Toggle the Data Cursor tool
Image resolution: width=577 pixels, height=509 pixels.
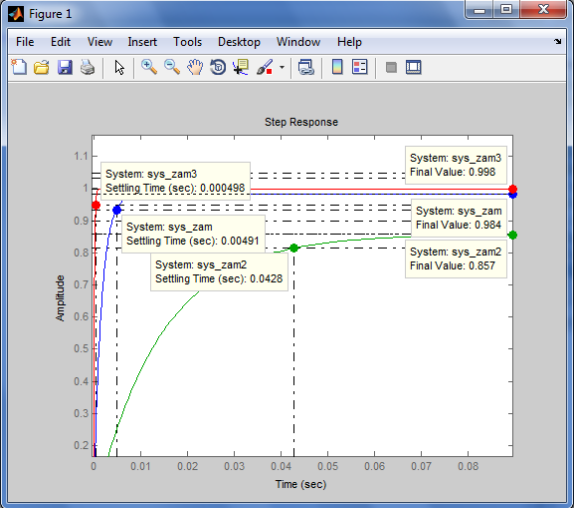[241, 67]
